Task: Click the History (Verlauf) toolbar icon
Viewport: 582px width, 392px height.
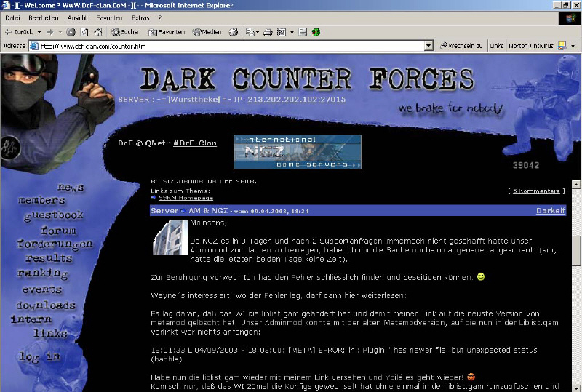Action: click(x=234, y=32)
